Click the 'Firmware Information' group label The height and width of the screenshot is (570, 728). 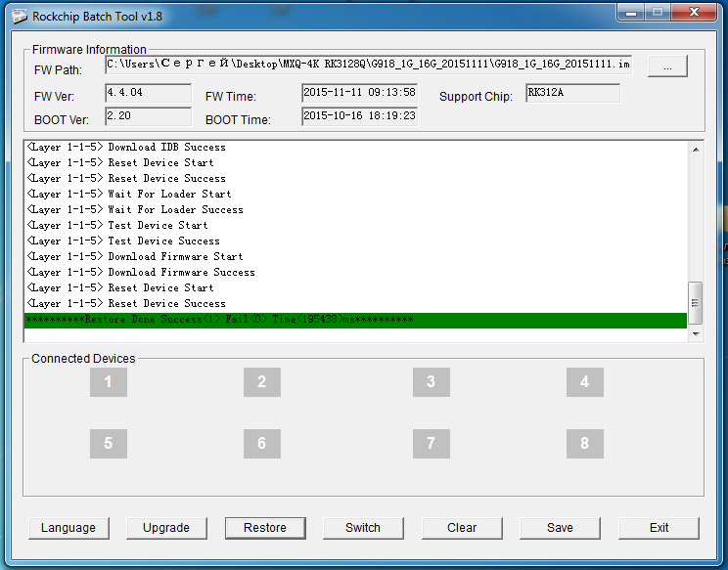click(89, 50)
